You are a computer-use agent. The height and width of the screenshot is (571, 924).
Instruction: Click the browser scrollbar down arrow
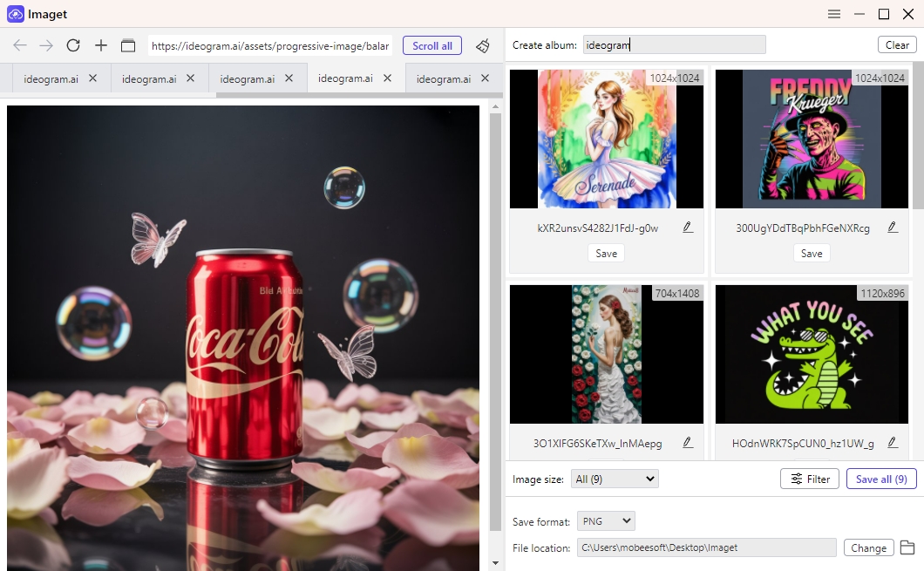tap(496, 563)
